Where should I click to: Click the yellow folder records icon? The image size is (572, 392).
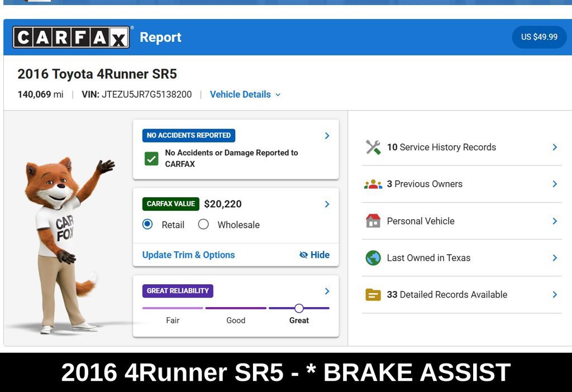coord(373,295)
